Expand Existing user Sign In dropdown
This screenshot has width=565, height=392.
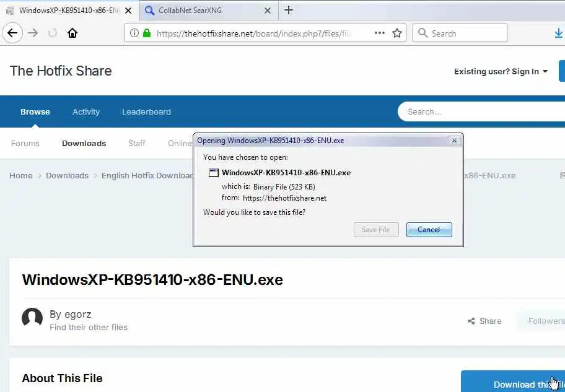501,71
